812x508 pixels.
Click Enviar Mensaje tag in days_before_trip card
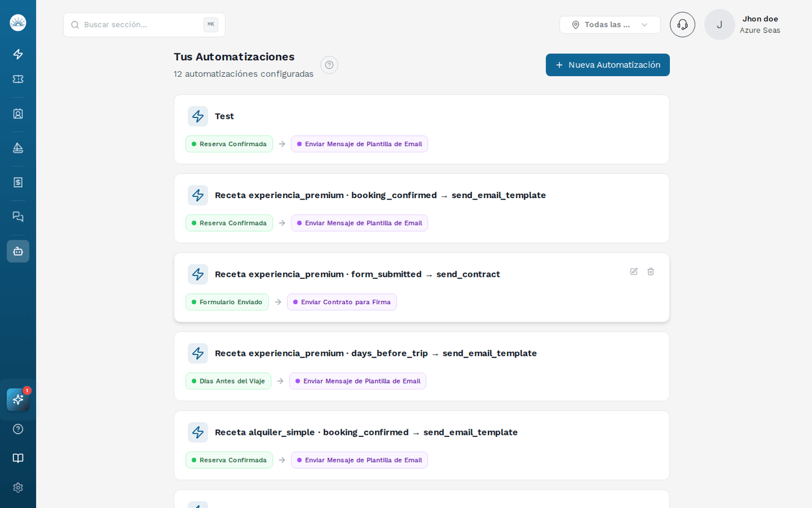point(358,381)
